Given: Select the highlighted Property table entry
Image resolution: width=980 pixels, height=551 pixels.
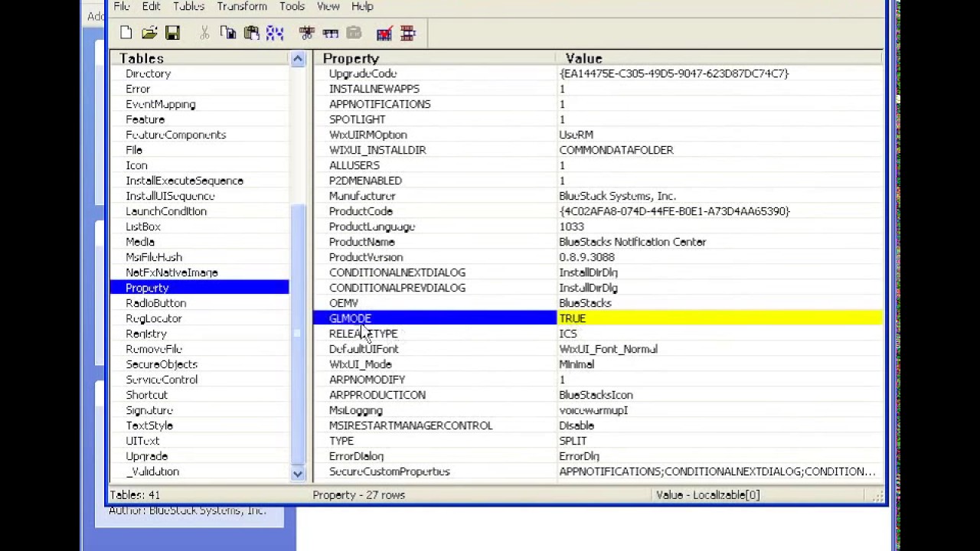Looking at the screenshot, I should [200, 288].
